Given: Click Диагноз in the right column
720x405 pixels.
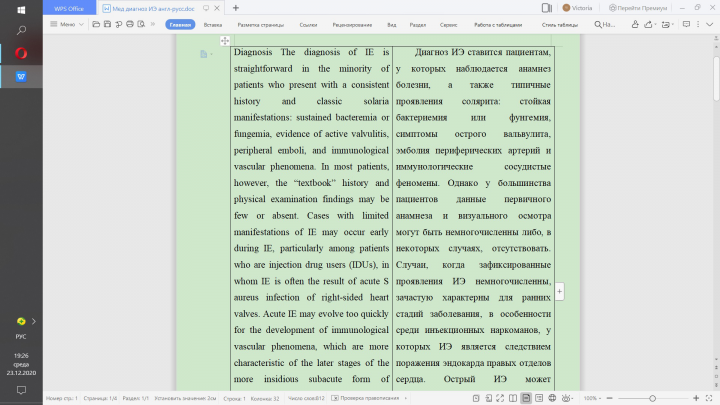Looking at the screenshot, I should coord(431,52).
